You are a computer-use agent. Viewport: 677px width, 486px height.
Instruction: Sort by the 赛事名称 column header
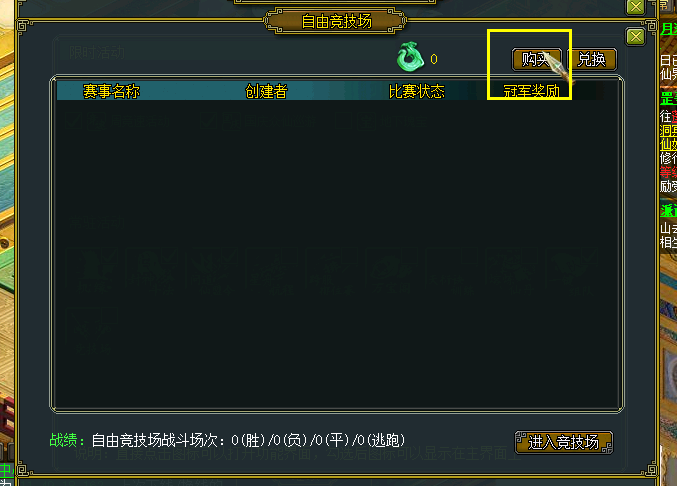pyautogui.click(x=111, y=91)
